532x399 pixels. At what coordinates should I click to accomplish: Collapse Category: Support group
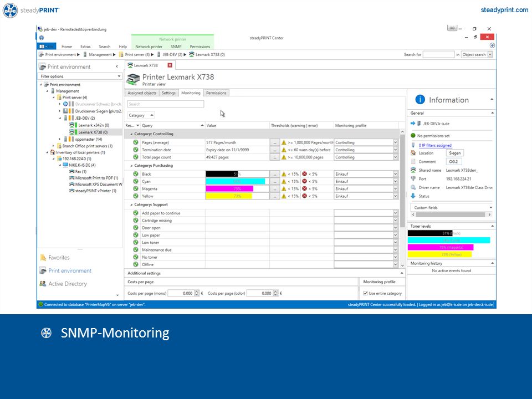(132, 204)
